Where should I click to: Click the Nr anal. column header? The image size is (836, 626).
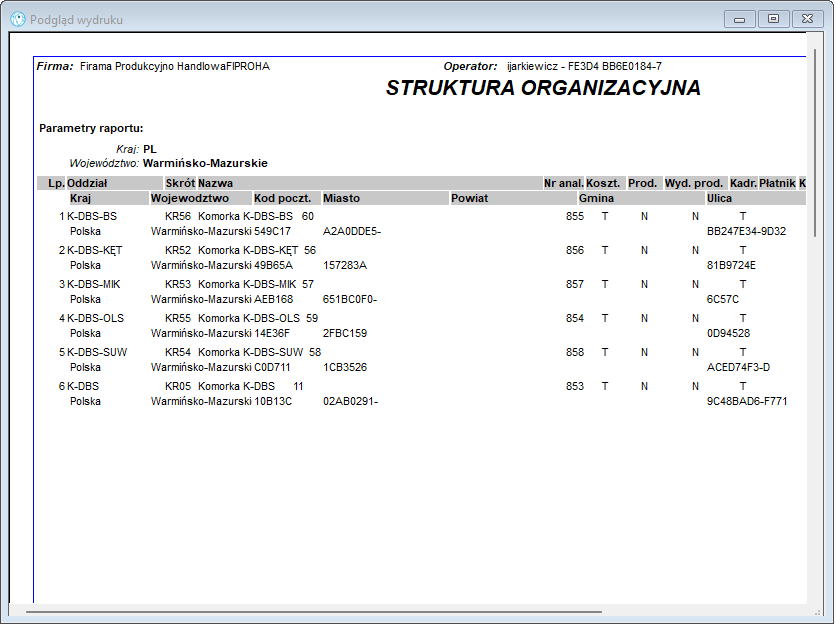(x=564, y=183)
